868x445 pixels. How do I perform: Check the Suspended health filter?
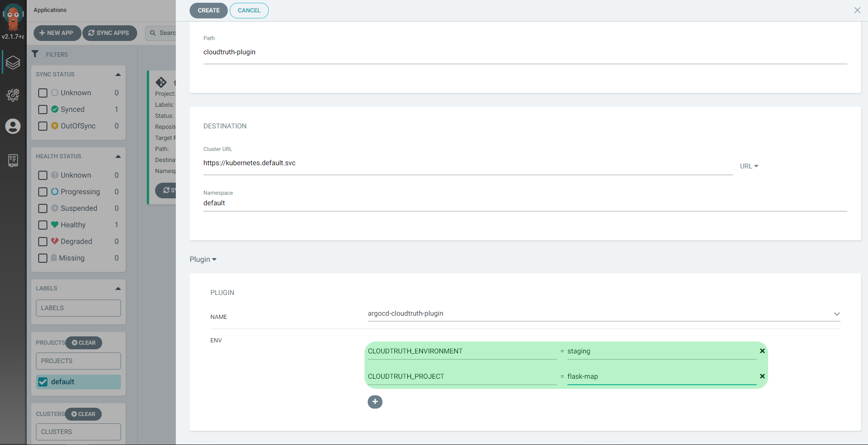(43, 208)
